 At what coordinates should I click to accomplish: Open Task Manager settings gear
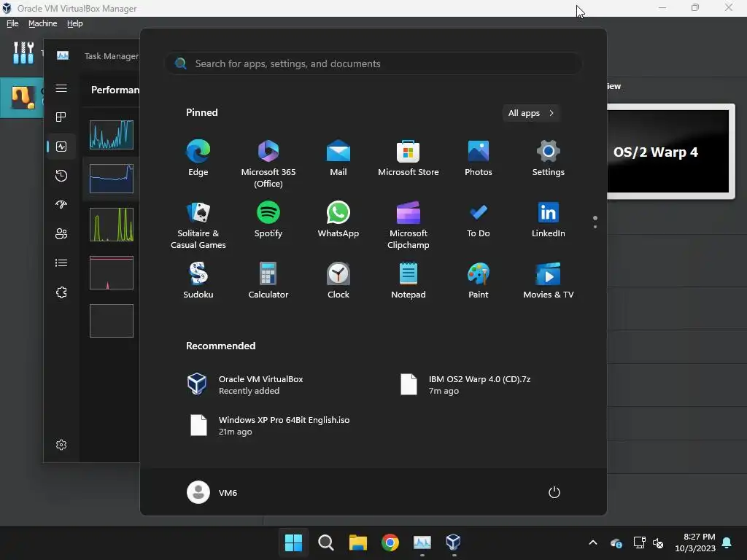point(61,445)
